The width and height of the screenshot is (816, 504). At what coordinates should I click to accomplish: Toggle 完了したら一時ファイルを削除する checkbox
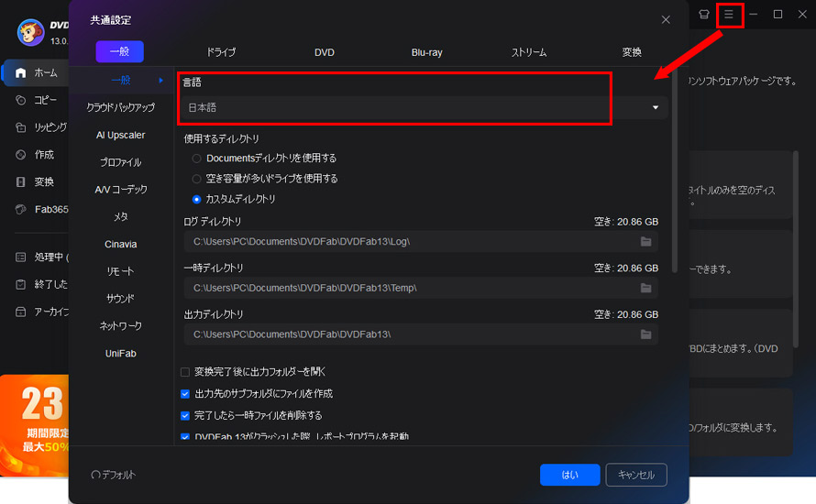point(184,416)
